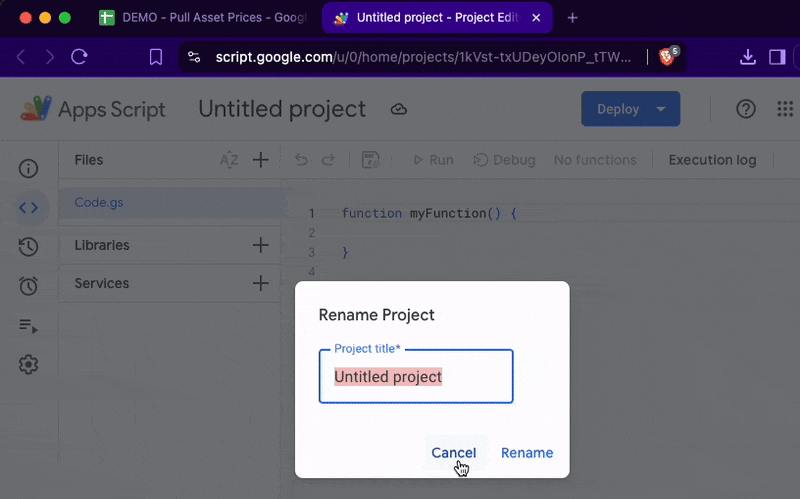Toggle the browser sidebar panel icon

pyautogui.click(x=777, y=57)
